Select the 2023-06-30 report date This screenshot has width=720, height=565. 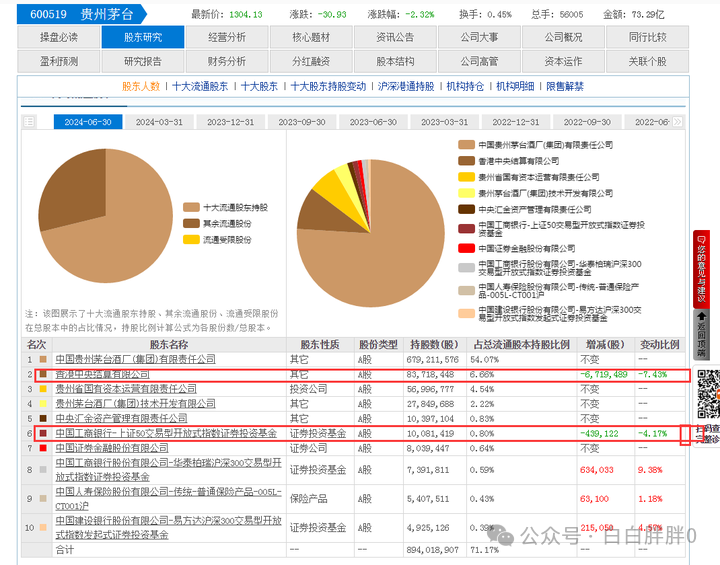click(373, 122)
